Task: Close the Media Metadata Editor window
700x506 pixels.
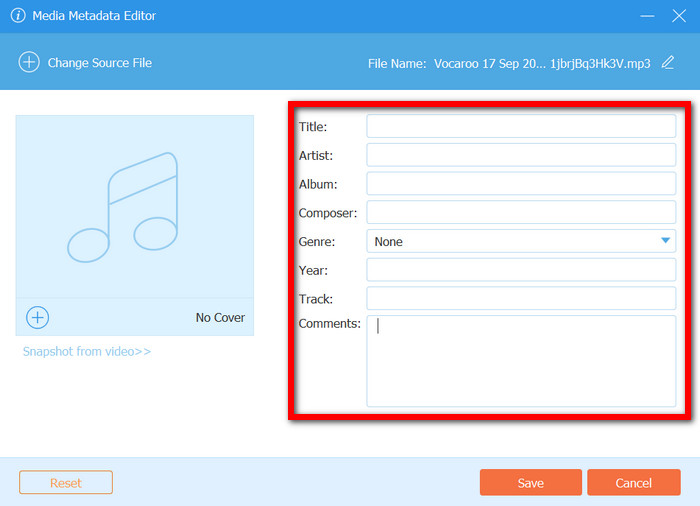Action: pyautogui.click(x=679, y=16)
